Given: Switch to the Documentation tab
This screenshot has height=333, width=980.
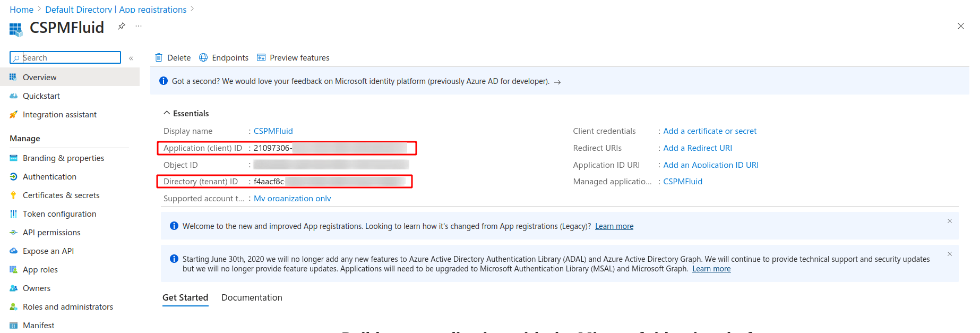Looking at the screenshot, I should [x=252, y=297].
